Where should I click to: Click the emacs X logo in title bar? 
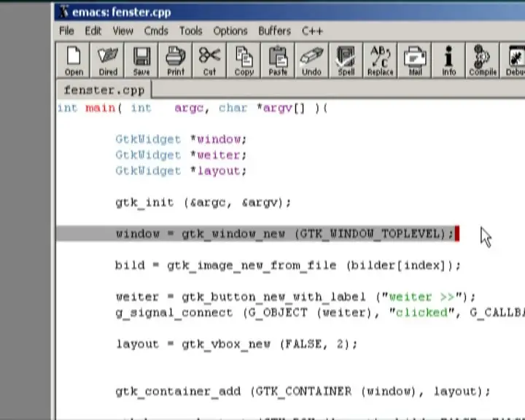63,12
